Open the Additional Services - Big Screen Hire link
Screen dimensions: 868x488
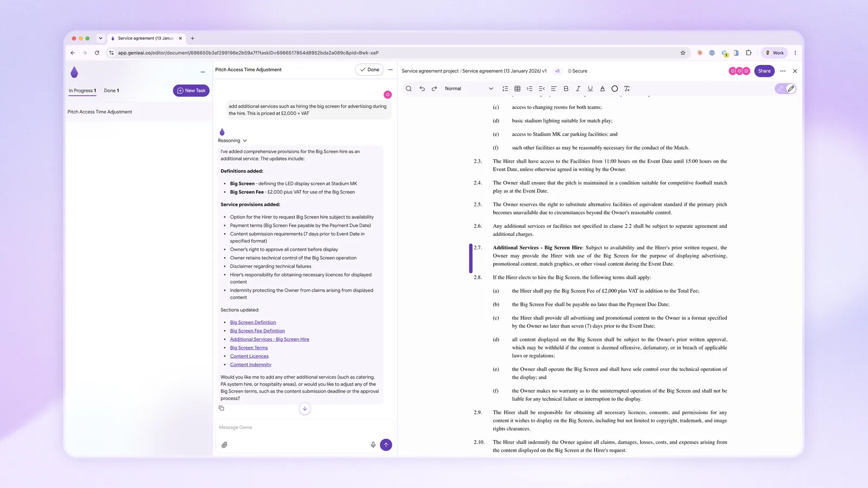pyautogui.click(x=270, y=339)
